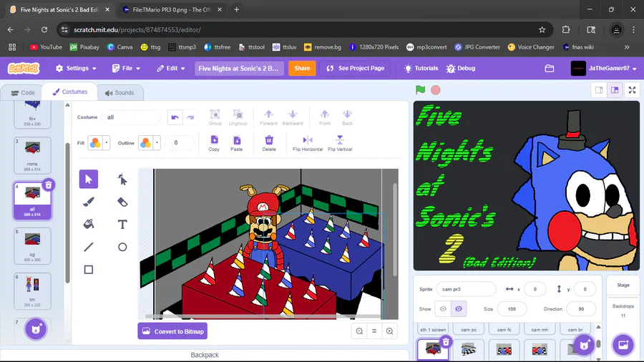Bring selection to Front

tap(324, 117)
